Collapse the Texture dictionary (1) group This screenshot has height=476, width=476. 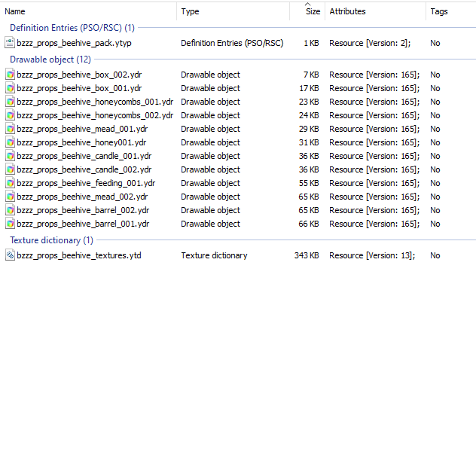[x=52, y=240]
